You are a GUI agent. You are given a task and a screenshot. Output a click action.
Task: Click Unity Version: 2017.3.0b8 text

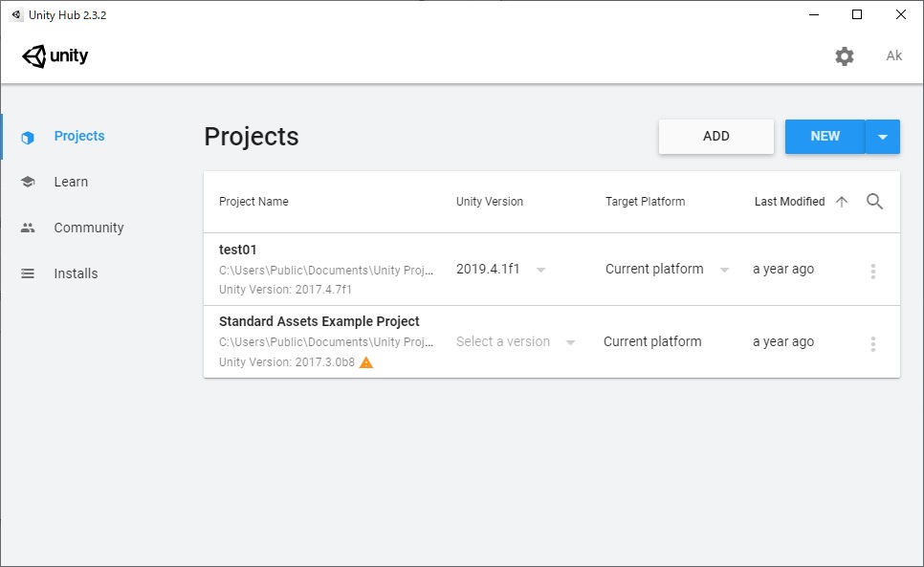[287, 362]
